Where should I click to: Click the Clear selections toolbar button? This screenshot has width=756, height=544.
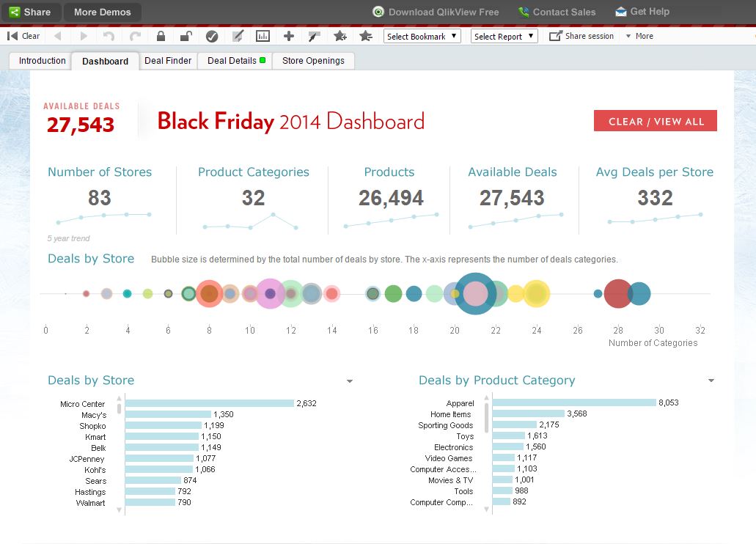(x=23, y=36)
